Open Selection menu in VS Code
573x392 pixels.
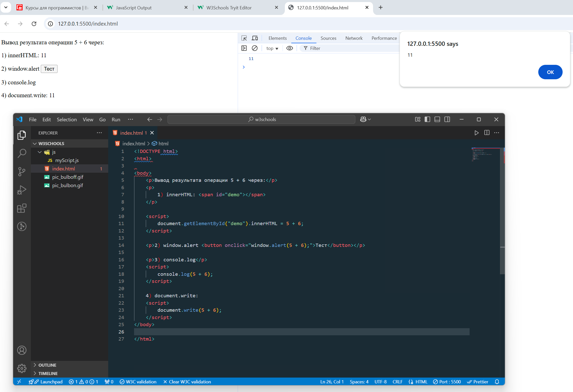(67, 119)
